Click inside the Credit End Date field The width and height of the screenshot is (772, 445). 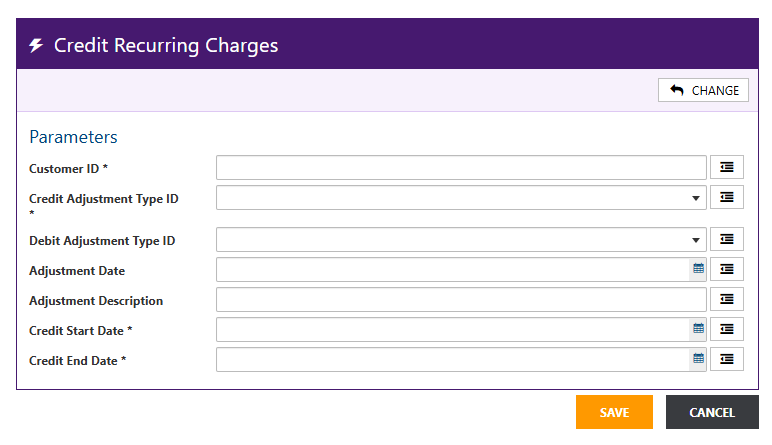(x=452, y=359)
